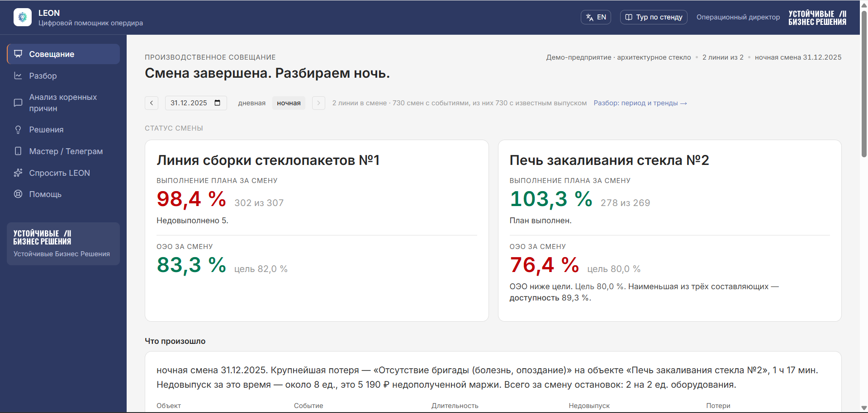Click the Недовыпуск column header
Viewport: 868px width, 413px height.
click(589, 406)
